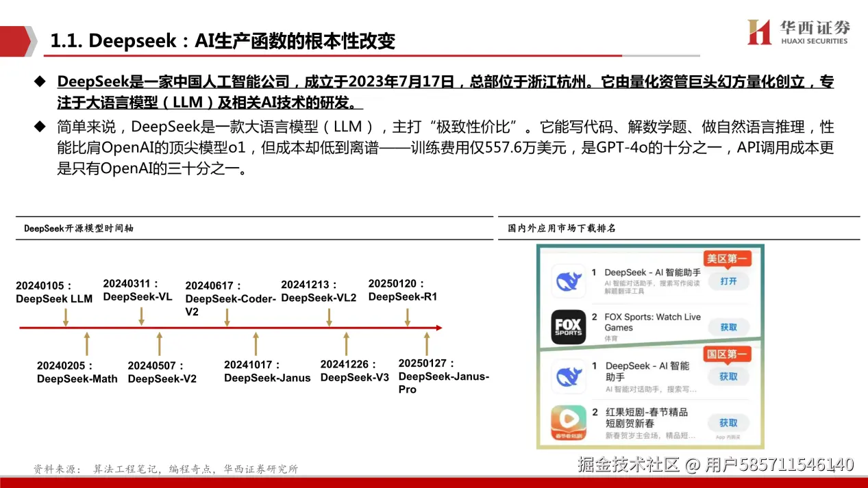Click the DeepSeek whale icon in China ranking
The height and width of the screenshot is (488, 868).
[569, 376]
